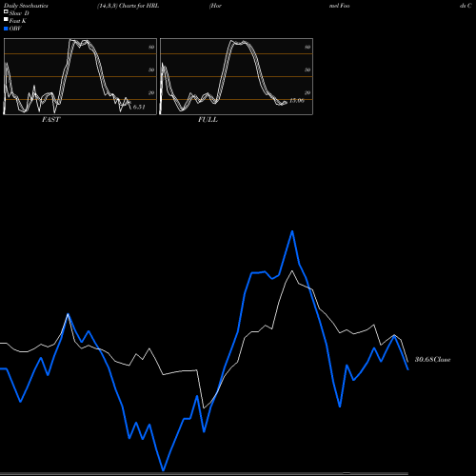Viewport: 476px width, 476px height.
Task: Click the 20 axis label in FAST chart
Action: tap(151, 92)
